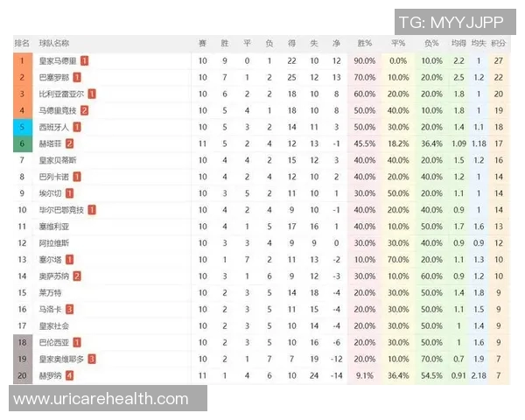Click red badge next to 巴塞罗那
The width and height of the screenshot is (525, 420).
pyautogui.click(x=77, y=77)
